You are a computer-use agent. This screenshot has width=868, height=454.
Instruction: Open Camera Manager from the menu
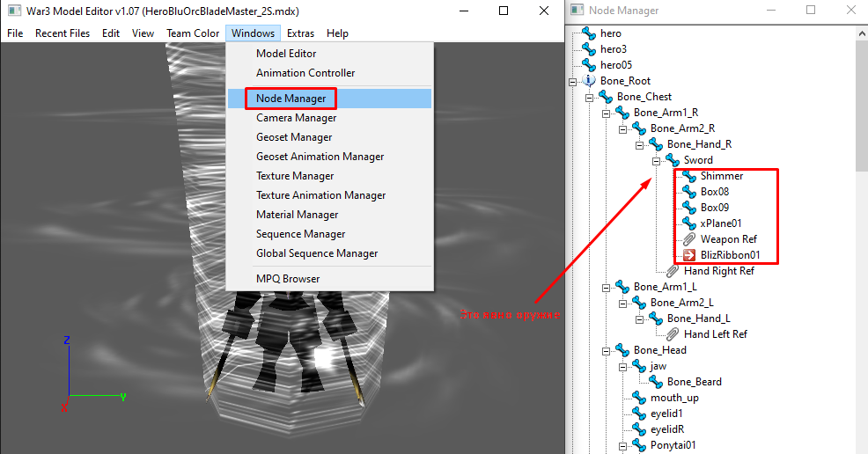coord(329,118)
